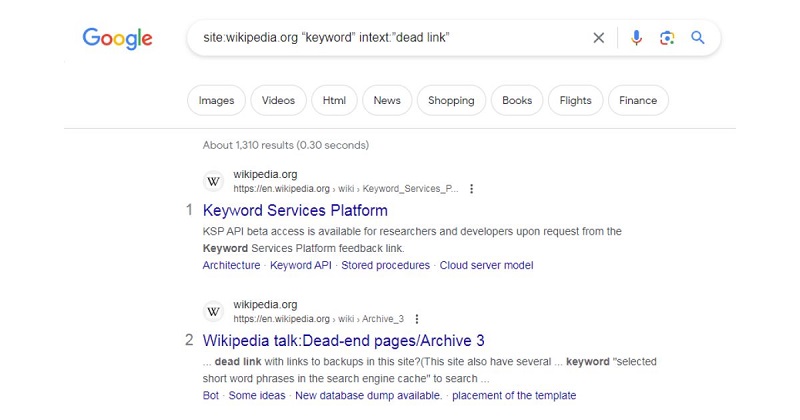Clear the search query with X

[x=598, y=38]
